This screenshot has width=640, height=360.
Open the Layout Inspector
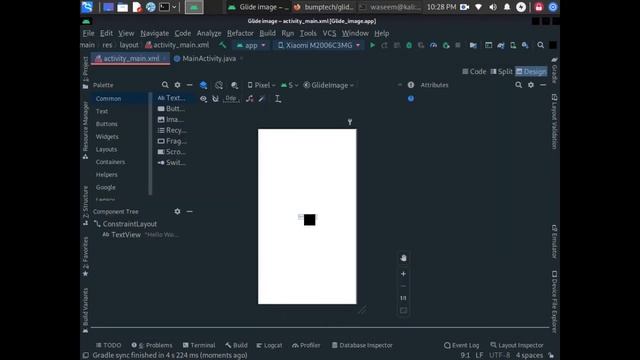coord(517,345)
